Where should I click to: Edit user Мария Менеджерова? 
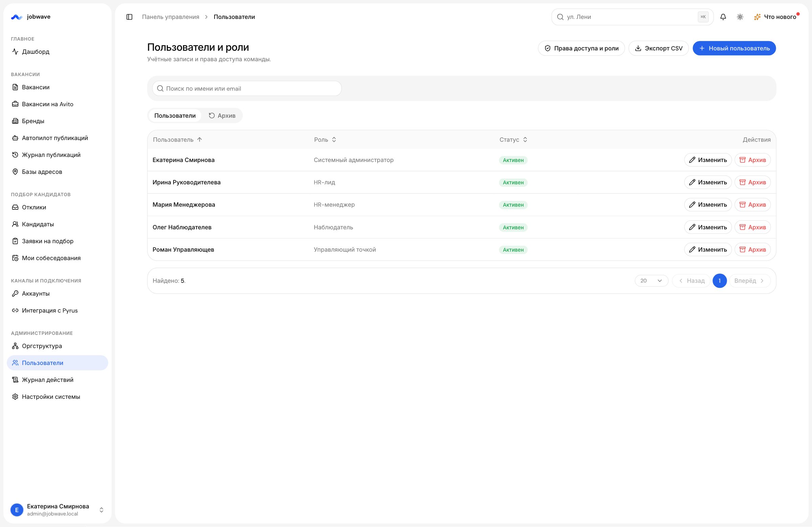[708, 205]
